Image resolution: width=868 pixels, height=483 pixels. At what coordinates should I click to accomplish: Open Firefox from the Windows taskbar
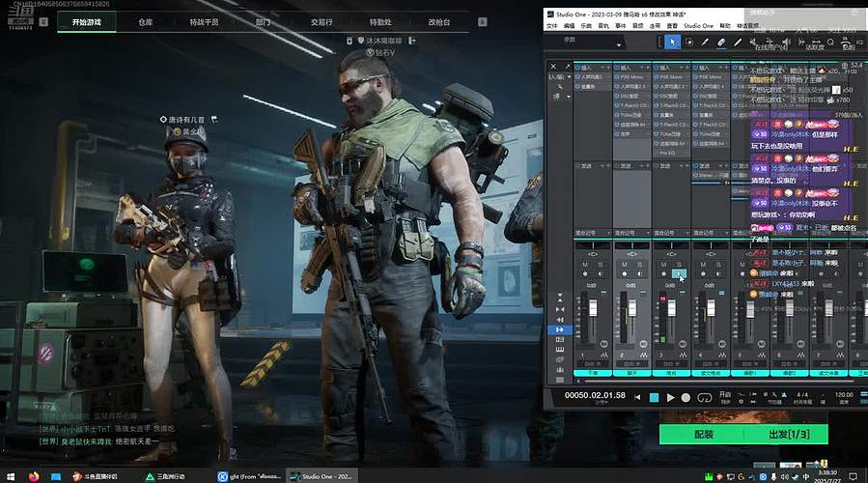click(x=34, y=476)
